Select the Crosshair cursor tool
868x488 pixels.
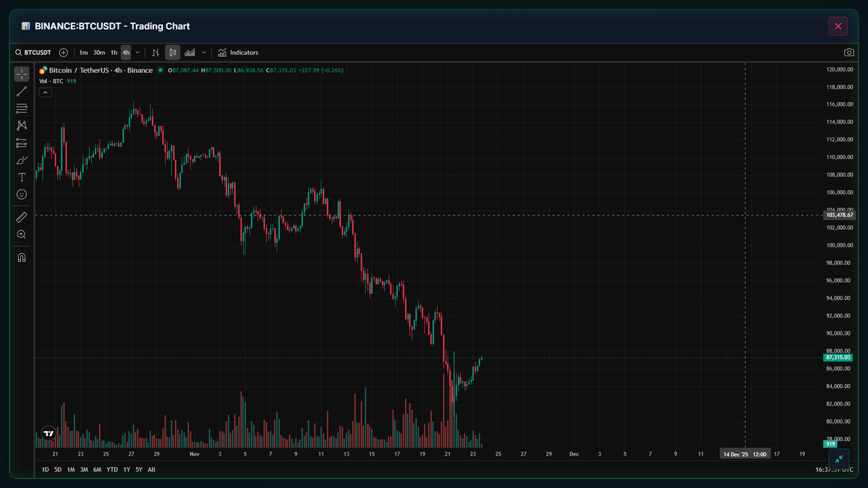[x=21, y=73]
